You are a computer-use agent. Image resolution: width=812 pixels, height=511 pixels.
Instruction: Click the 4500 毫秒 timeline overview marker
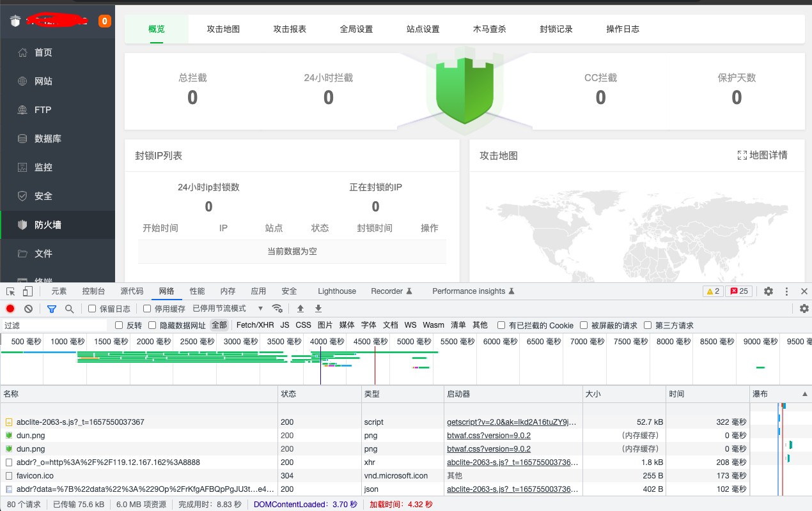pyautogui.click(x=370, y=342)
